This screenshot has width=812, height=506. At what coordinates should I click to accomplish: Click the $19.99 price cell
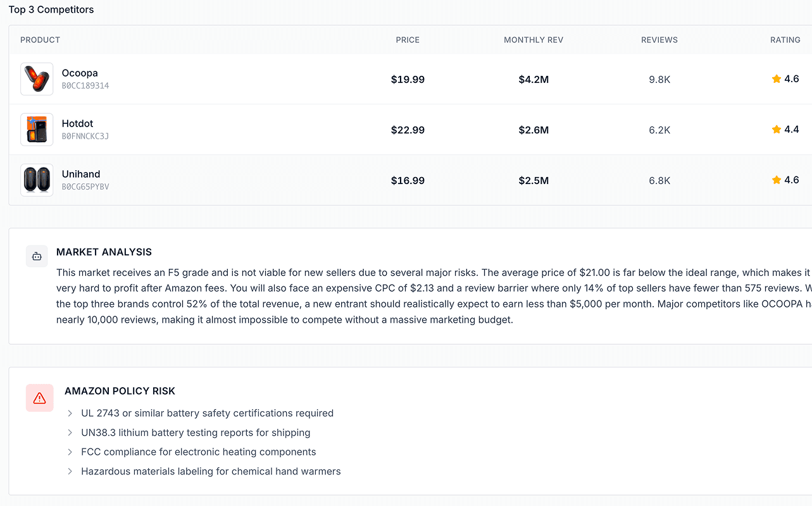point(408,80)
